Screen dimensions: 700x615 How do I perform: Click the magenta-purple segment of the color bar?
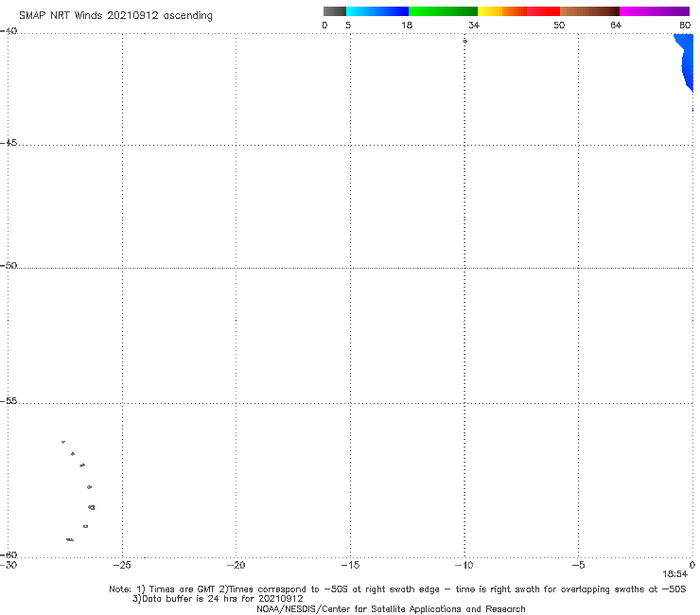(x=655, y=11)
